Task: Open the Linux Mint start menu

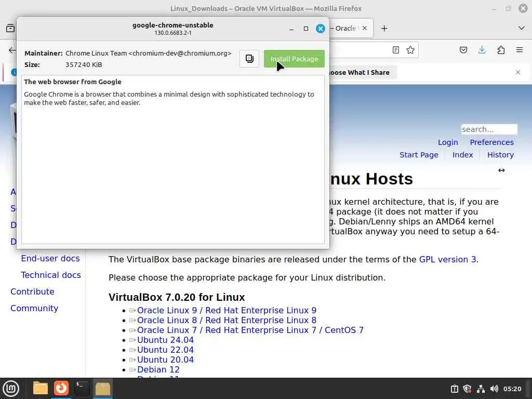Action: tap(11, 389)
